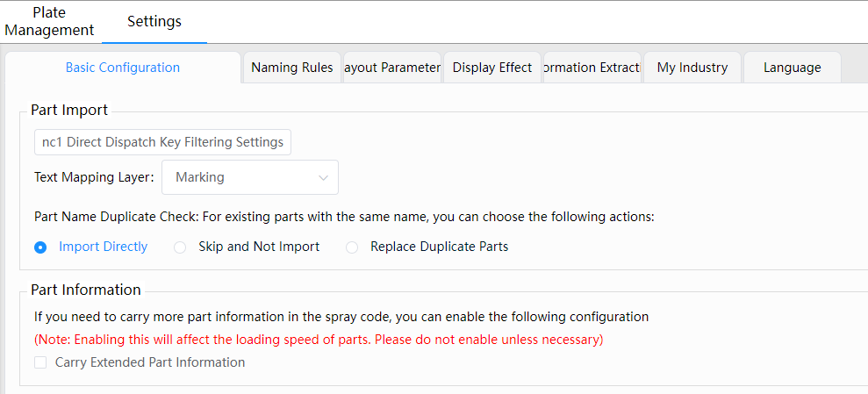Expand the Text Mapping Layer dropdown
Viewport: 868px width, 394px height.
pyautogui.click(x=250, y=177)
